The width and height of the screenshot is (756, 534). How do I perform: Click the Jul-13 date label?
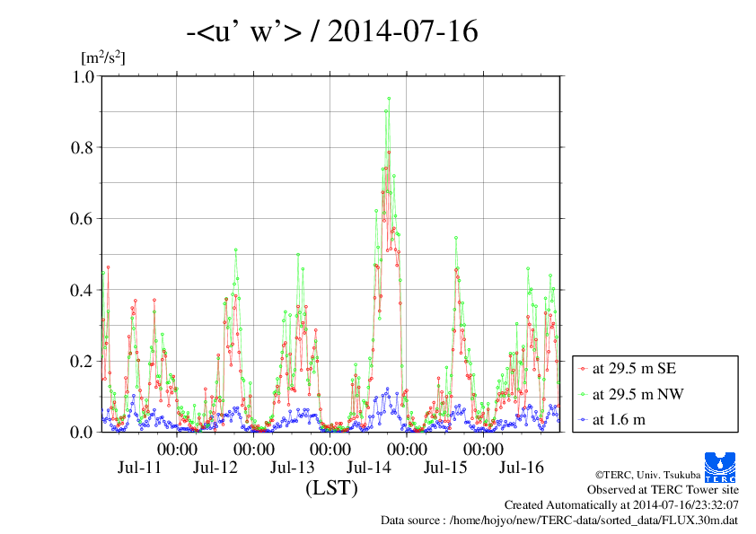[x=292, y=467]
